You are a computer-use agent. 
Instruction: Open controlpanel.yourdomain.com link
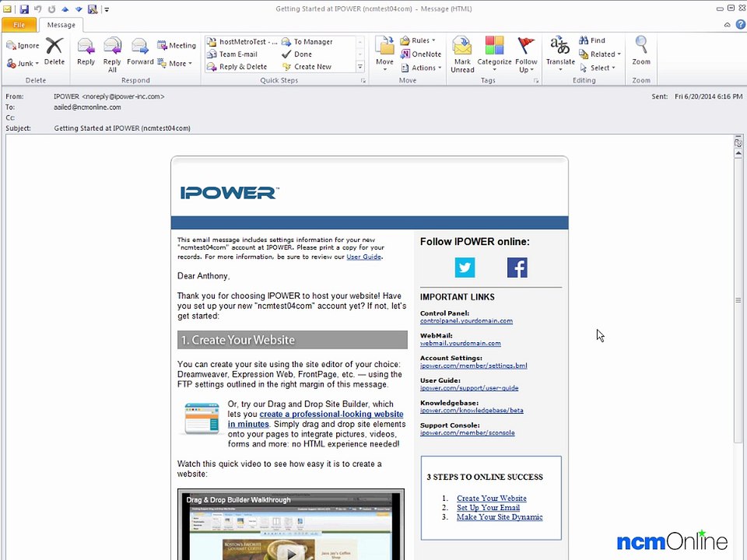tap(466, 320)
